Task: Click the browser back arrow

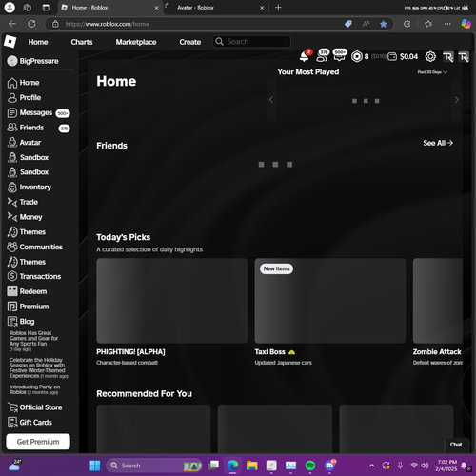Action: pyautogui.click(x=12, y=24)
